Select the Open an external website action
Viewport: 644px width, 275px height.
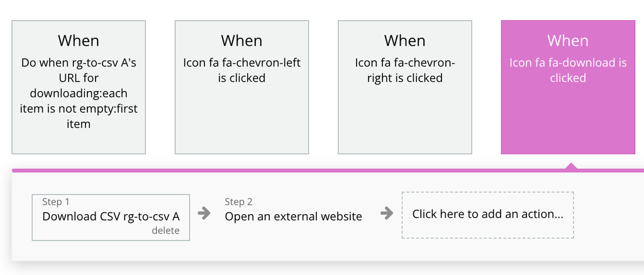coord(293,217)
